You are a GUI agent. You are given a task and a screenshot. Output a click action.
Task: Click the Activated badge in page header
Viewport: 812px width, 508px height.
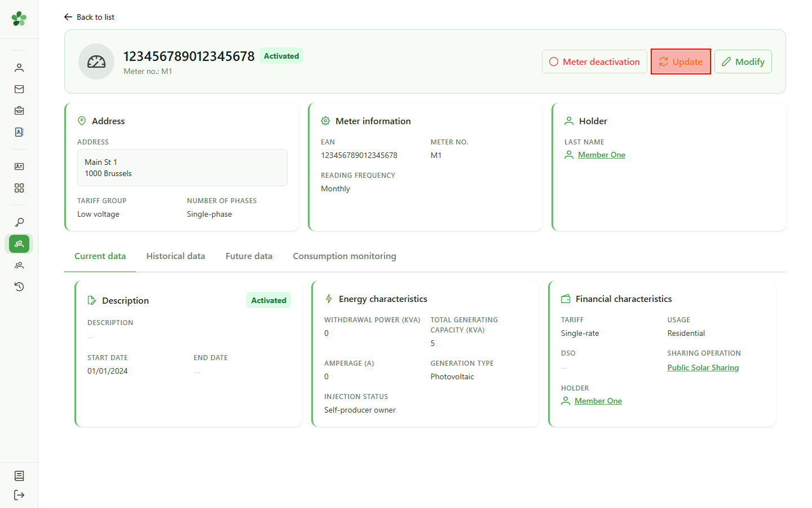[281, 56]
